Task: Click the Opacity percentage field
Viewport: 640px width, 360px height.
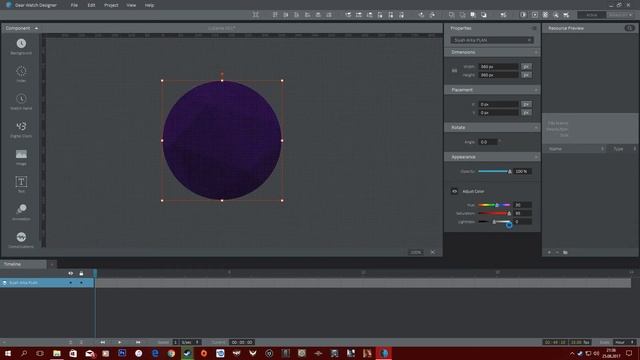Action: click(522, 171)
